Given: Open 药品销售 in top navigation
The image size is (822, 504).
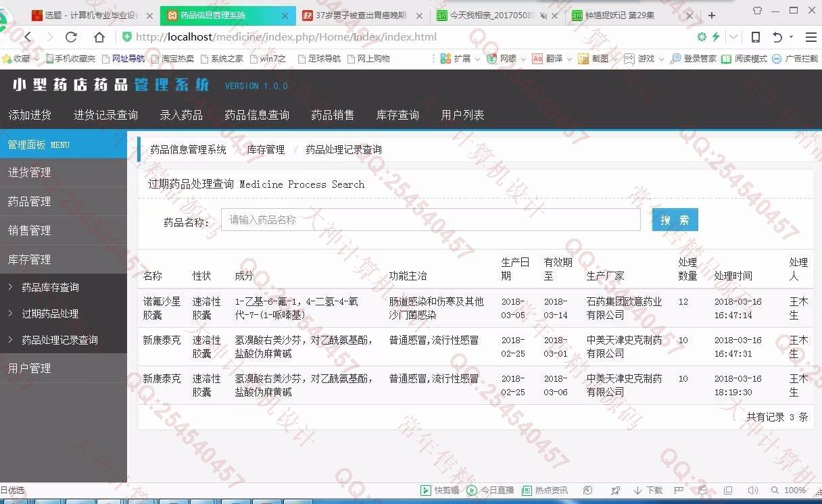Looking at the screenshot, I should [x=333, y=115].
